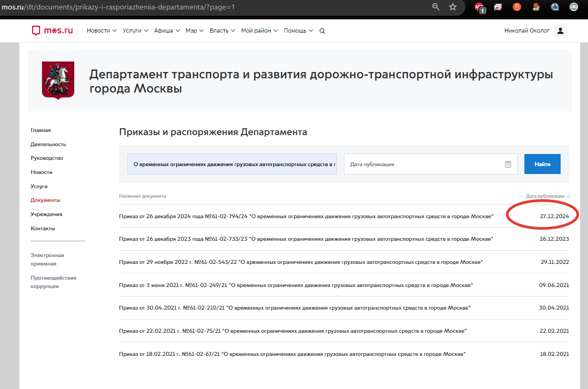Click the AdBlock extension icon
588x389 pixels.
[x=479, y=7]
